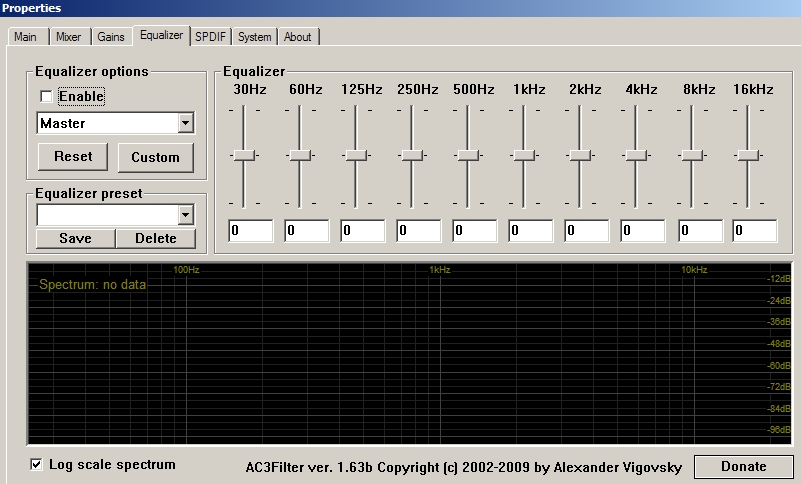Click the 4kHz slider thumb
Image resolution: width=801 pixels, height=484 pixels.
pos(637,155)
